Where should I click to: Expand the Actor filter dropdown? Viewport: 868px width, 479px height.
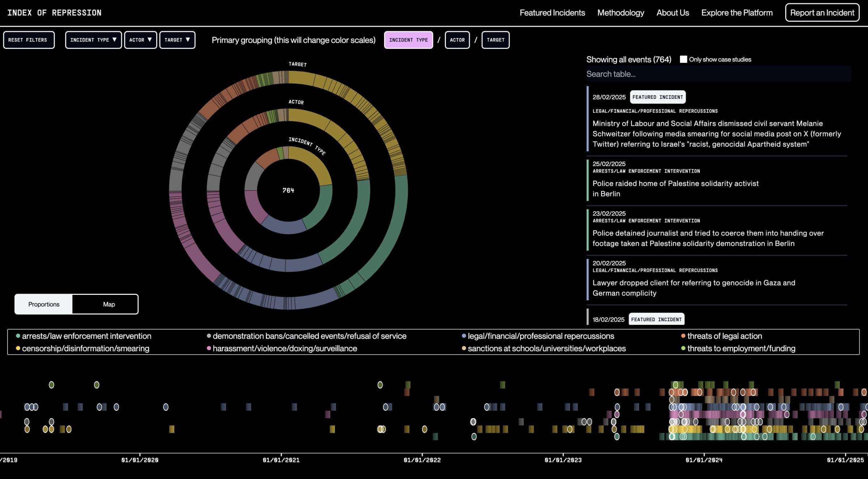pos(140,40)
